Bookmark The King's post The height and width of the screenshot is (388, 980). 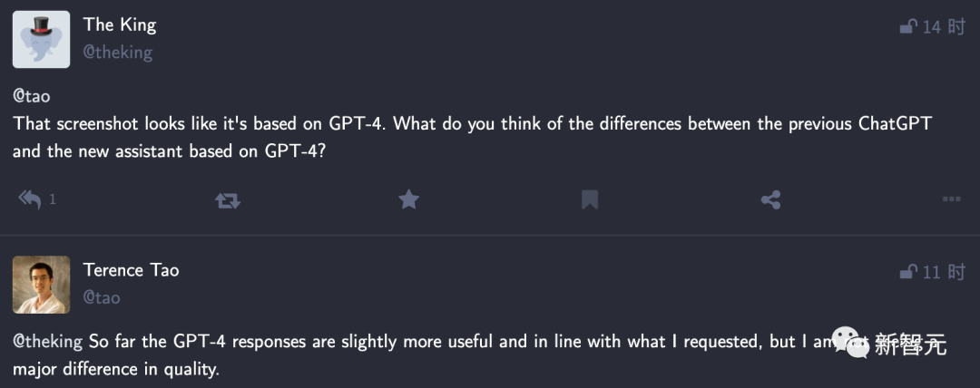pyautogui.click(x=590, y=199)
